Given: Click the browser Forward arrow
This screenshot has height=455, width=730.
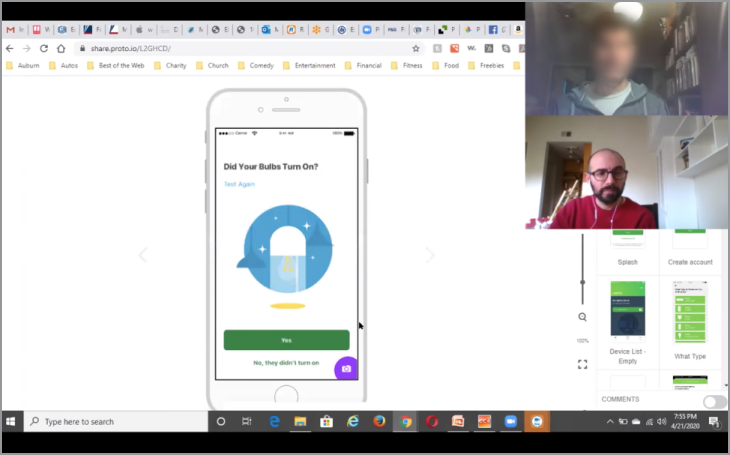Looking at the screenshot, I should point(27,48).
